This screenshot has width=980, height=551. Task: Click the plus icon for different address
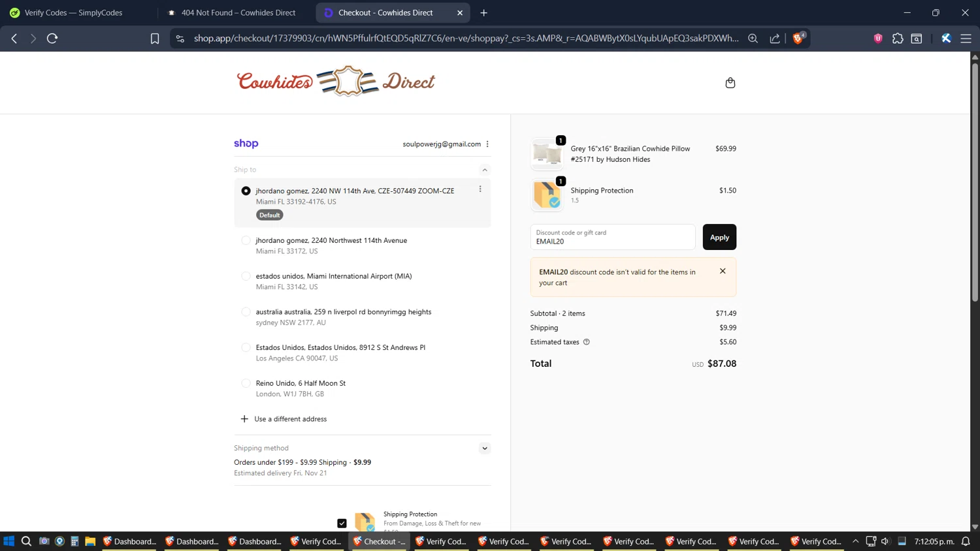click(x=244, y=419)
